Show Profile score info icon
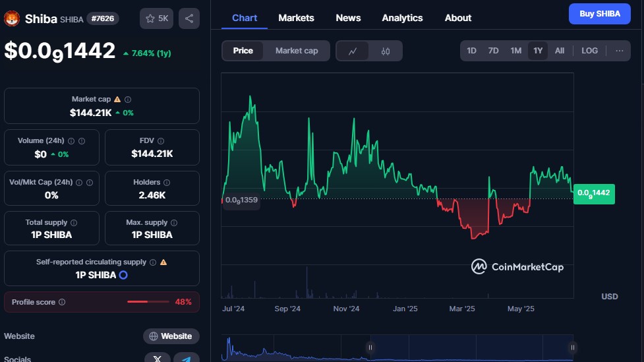 point(62,302)
